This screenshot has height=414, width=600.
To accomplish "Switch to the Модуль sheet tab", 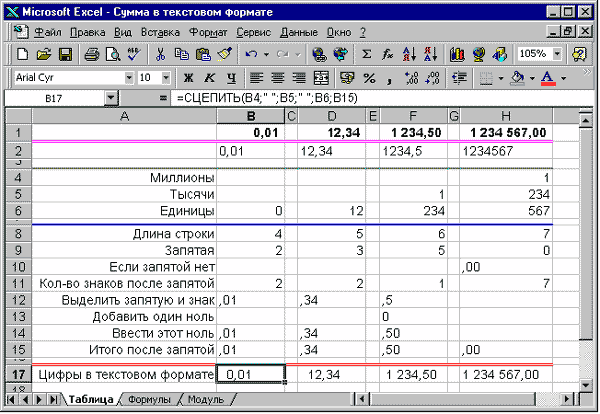I will click(x=206, y=399).
